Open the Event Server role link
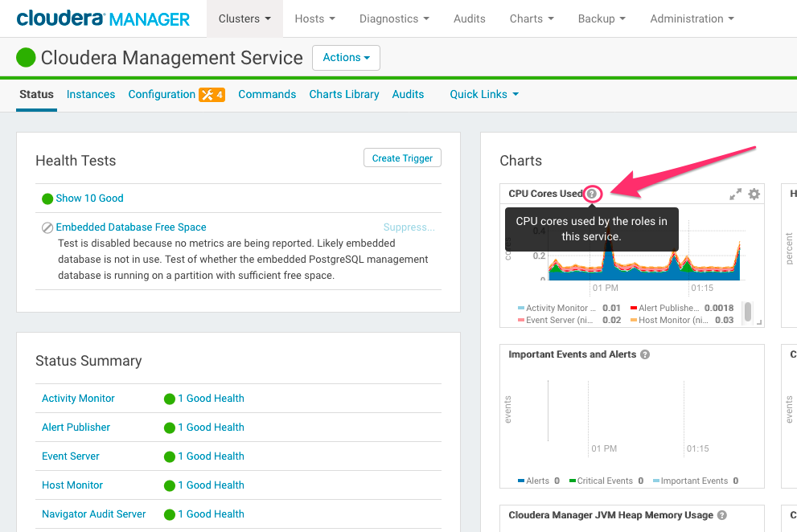 [x=71, y=456]
